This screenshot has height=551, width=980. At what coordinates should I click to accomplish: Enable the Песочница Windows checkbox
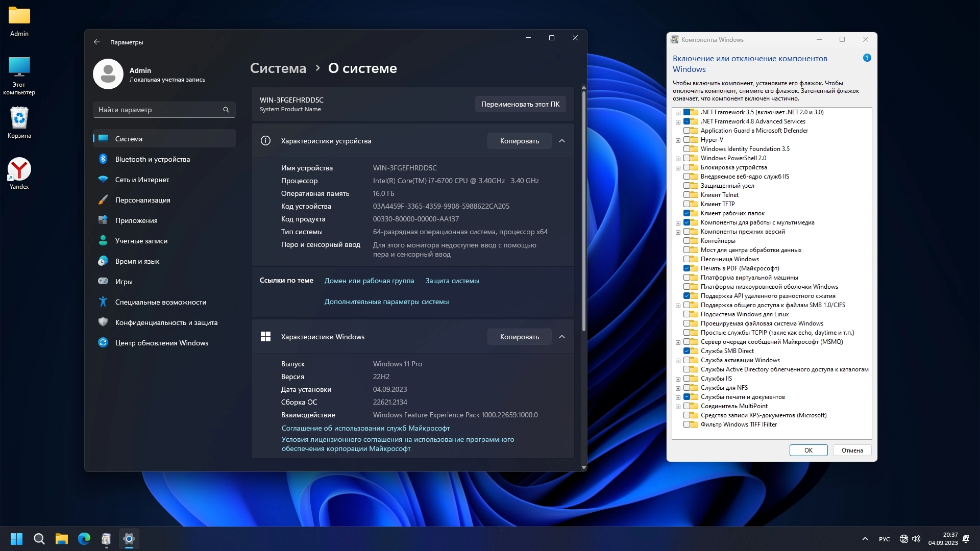[x=687, y=259]
